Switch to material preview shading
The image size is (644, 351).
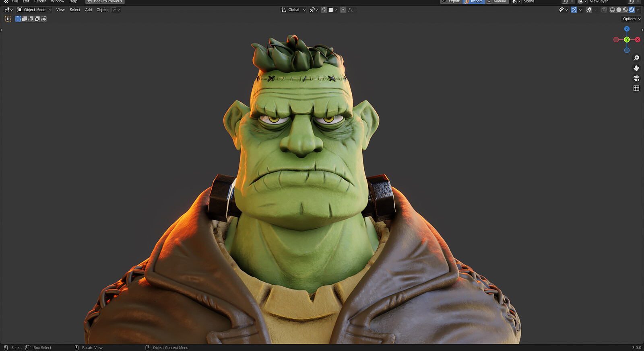(x=625, y=10)
